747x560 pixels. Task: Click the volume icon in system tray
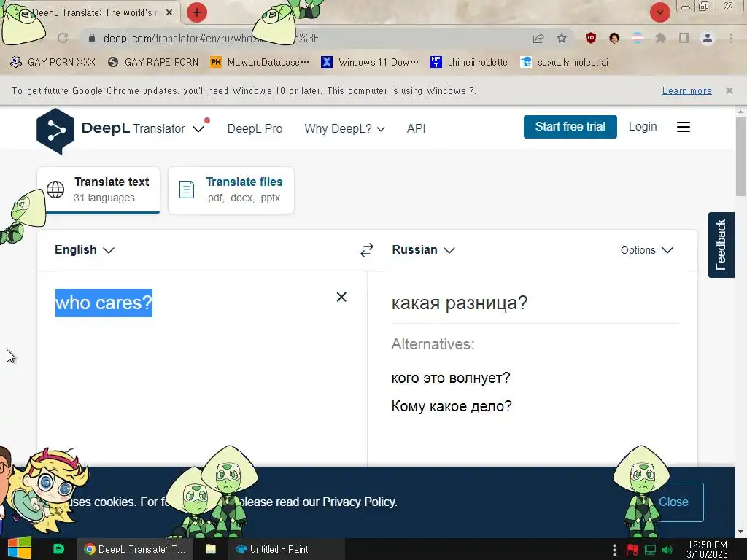pos(667,550)
